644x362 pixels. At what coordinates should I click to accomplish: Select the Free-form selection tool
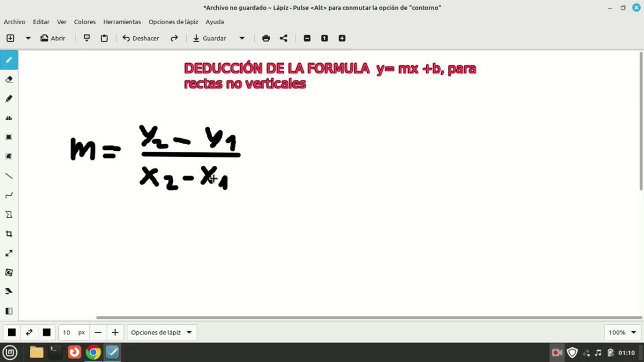click(x=9, y=156)
